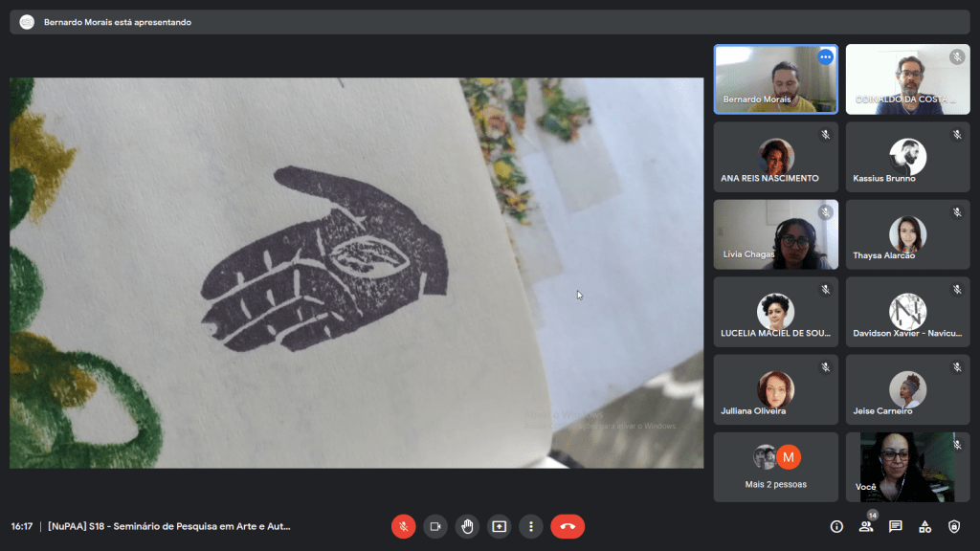Unmute the microphone in the bottom bar

click(404, 526)
